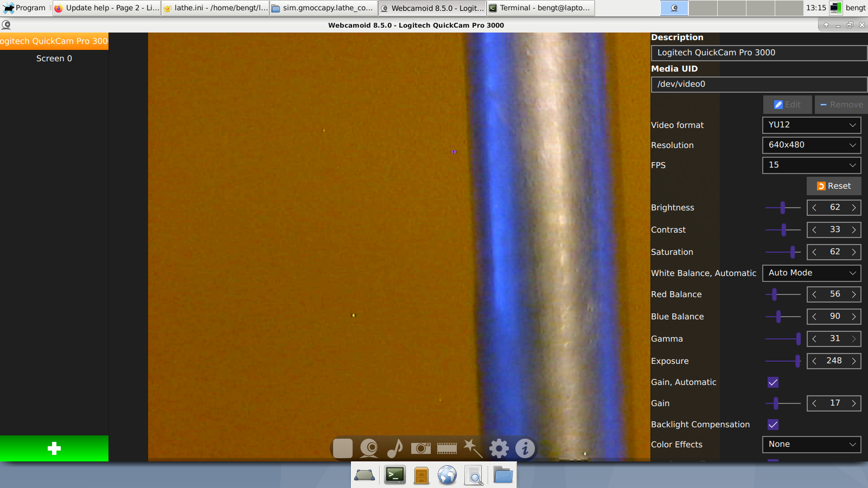Open the Program menu in top panel
This screenshot has width=868, height=488.
25,8
